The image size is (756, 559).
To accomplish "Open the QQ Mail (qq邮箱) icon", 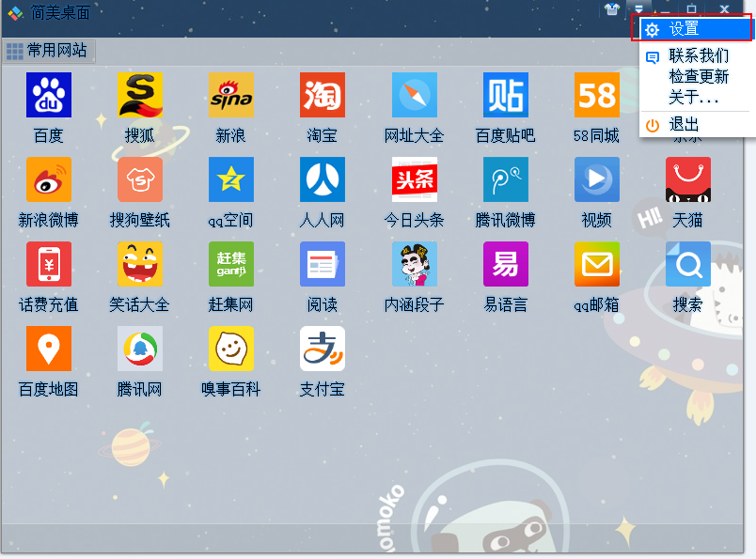I will pyautogui.click(x=596, y=265).
